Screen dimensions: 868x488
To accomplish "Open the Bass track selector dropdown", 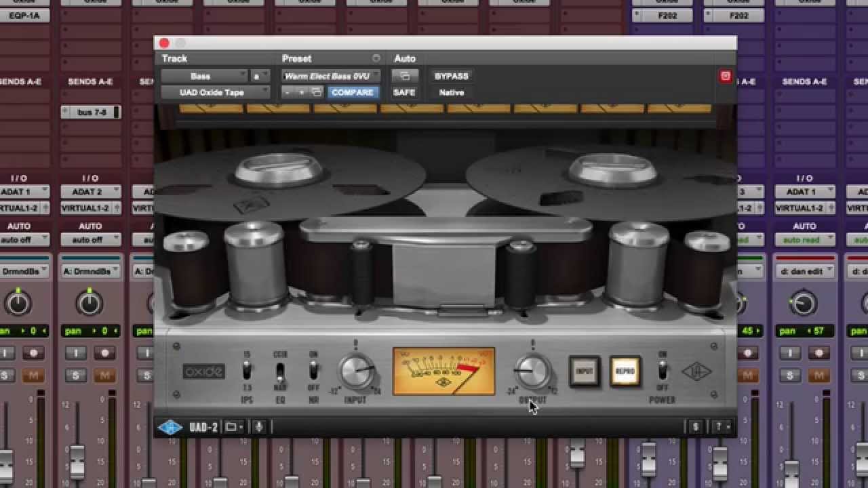I will [204, 76].
